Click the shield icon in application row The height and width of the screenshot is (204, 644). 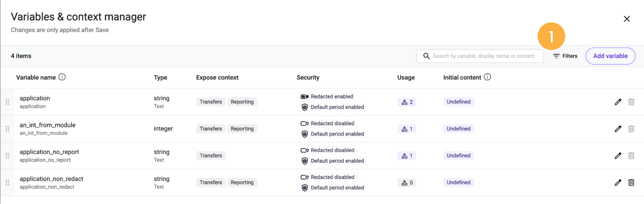305,107
